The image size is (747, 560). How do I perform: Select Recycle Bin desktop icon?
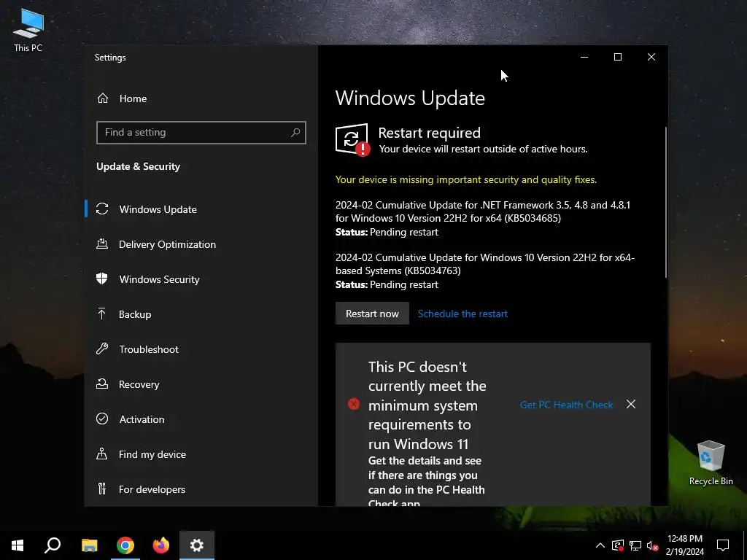click(x=711, y=463)
